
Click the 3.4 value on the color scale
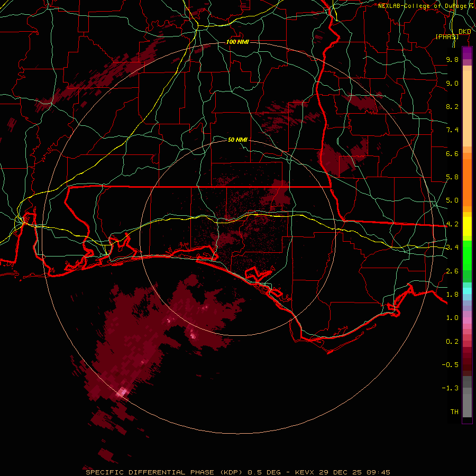[x=452, y=248]
